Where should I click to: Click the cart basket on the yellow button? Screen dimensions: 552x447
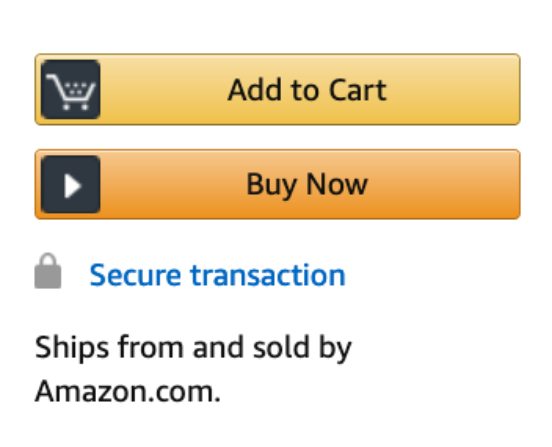click(71, 92)
